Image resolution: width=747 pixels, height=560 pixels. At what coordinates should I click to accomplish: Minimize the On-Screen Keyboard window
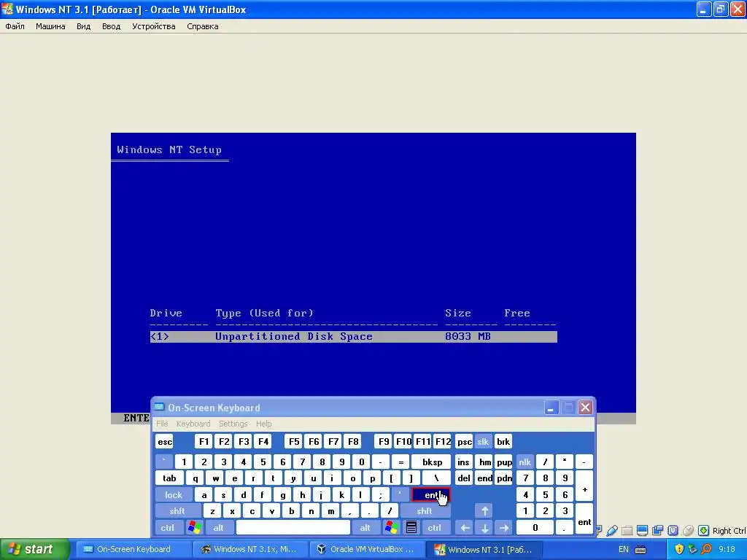[x=551, y=407]
